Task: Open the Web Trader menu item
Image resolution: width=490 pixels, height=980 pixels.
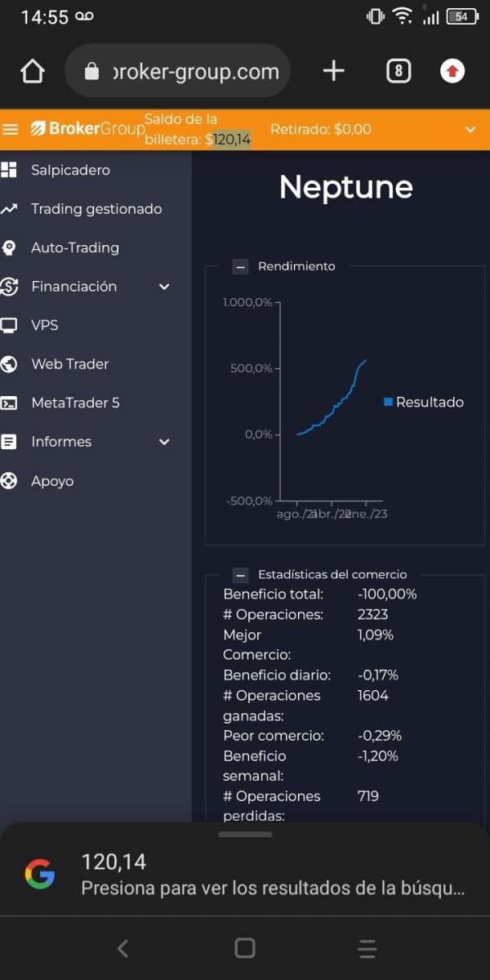Action: point(69,364)
